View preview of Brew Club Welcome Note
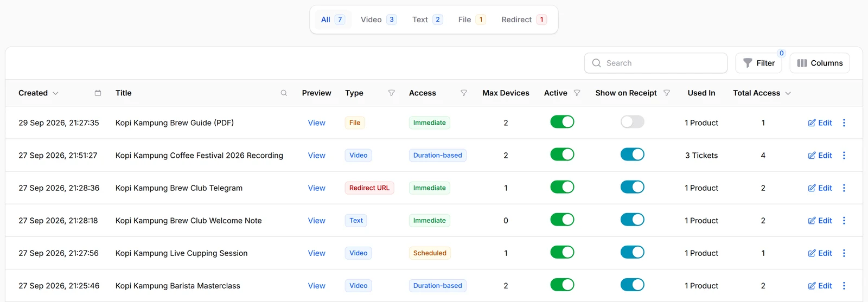Screen dimensions: 868x302 tap(317, 221)
